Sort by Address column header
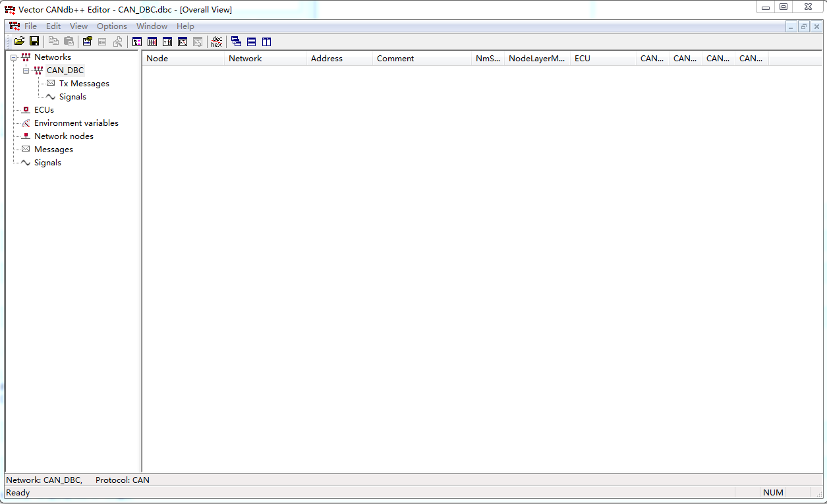 (x=340, y=59)
